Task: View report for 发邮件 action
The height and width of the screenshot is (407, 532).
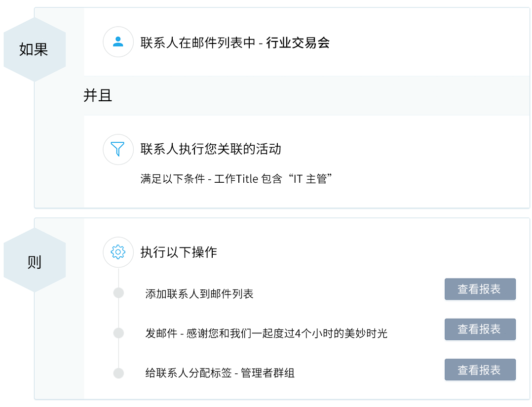Action: pyautogui.click(x=480, y=329)
